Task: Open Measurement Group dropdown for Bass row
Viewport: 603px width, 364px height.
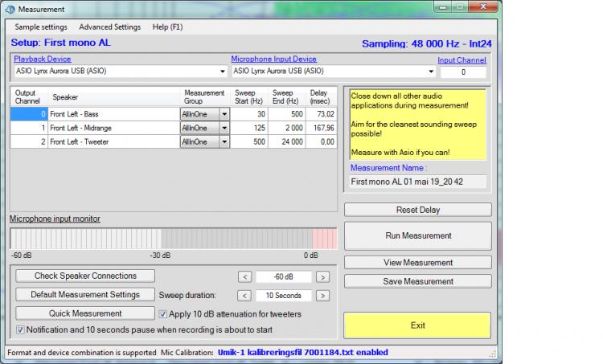Action: (224, 114)
